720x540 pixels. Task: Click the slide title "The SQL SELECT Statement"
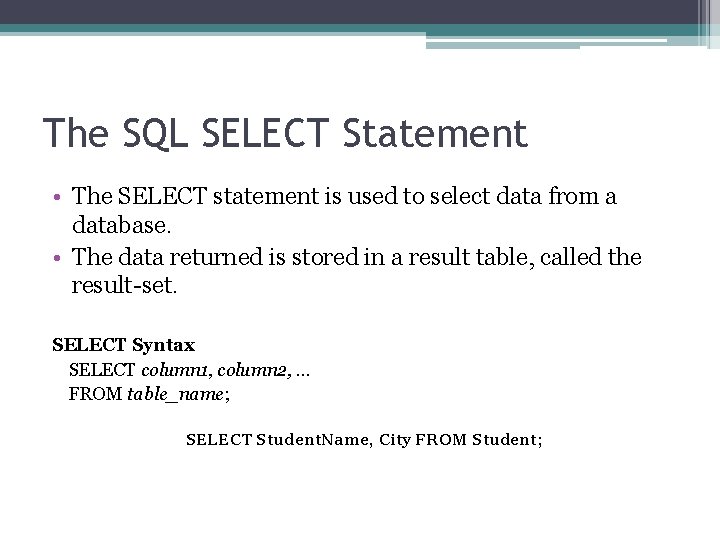[x=285, y=134]
